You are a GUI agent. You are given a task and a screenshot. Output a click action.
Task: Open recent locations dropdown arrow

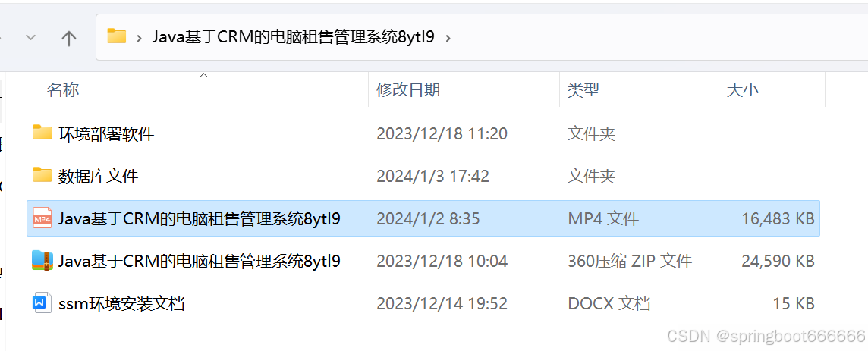click(32, 38)
